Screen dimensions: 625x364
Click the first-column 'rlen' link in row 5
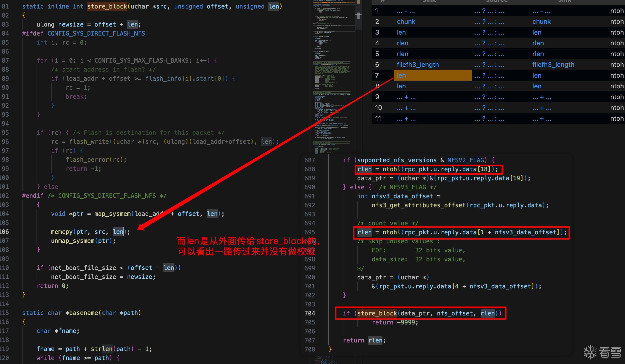coord(402,54)
